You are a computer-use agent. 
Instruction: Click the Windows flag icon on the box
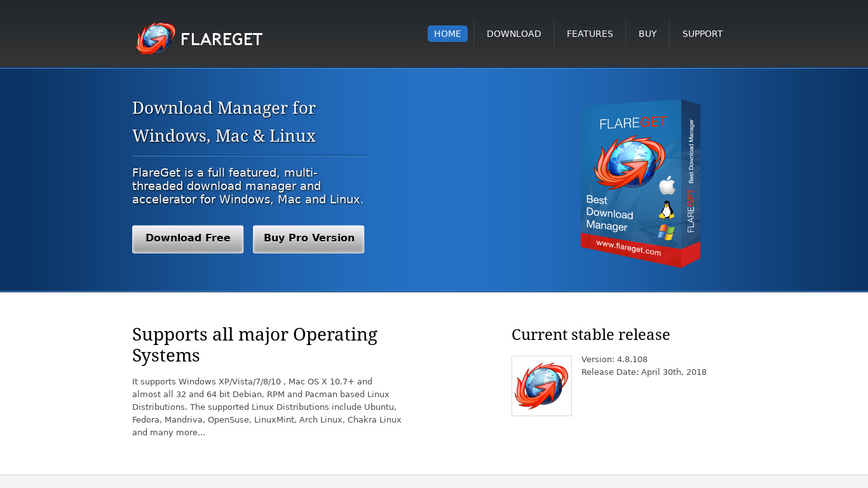click(x=666, y=233)
